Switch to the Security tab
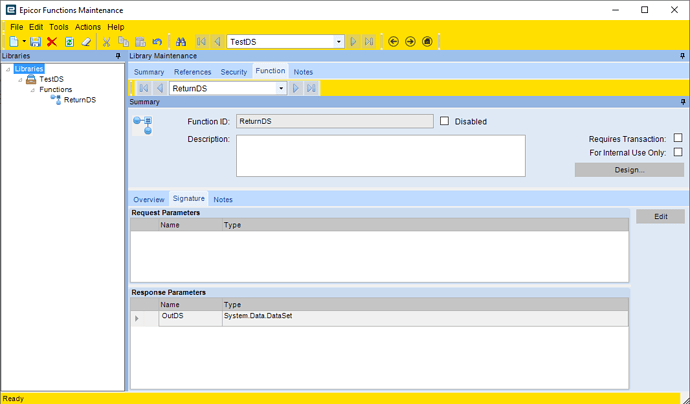This screenshot has height=404, width=690. (234, 72)
